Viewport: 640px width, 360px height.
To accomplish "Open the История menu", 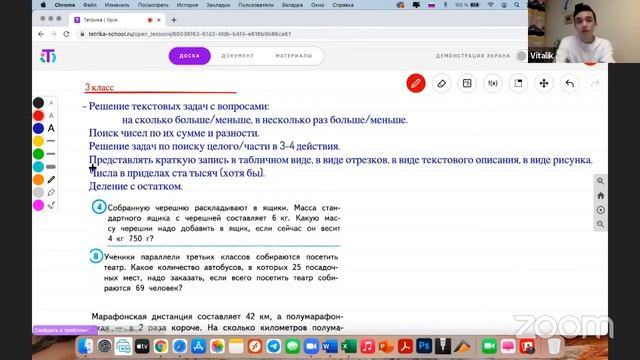I will click(187, 5).
